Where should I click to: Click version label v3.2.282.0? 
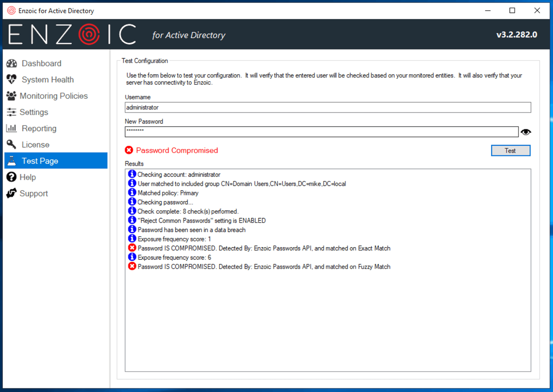click(x=517, y=35)
